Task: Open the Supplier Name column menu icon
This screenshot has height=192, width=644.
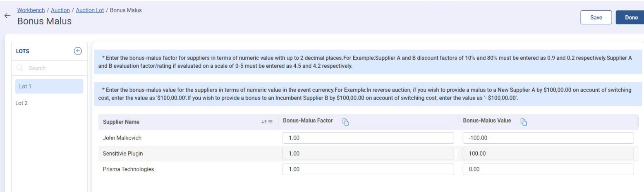Action: coord(271,122)
